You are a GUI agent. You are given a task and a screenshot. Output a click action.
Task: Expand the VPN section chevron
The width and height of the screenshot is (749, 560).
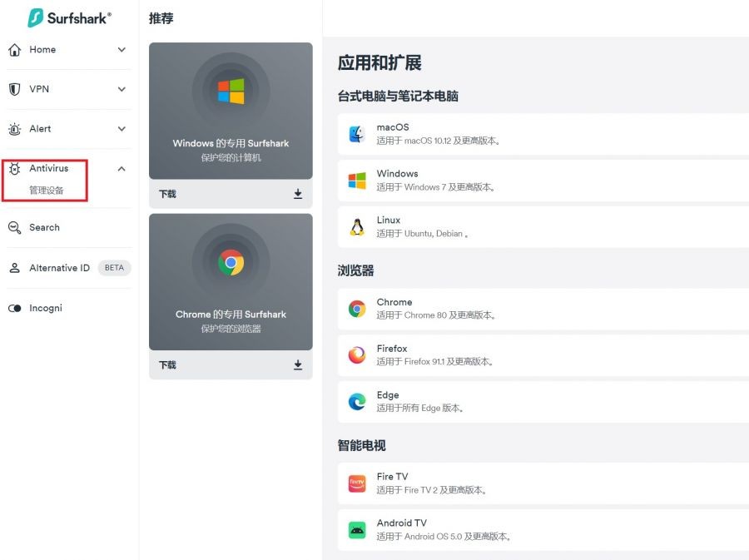click(x=122, y=89)
